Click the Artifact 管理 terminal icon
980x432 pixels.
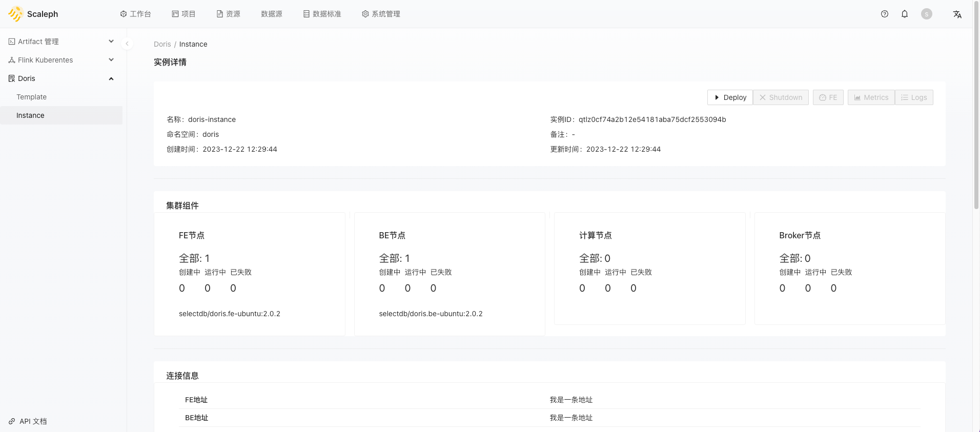pyautogui.click(x=12, y=42)
